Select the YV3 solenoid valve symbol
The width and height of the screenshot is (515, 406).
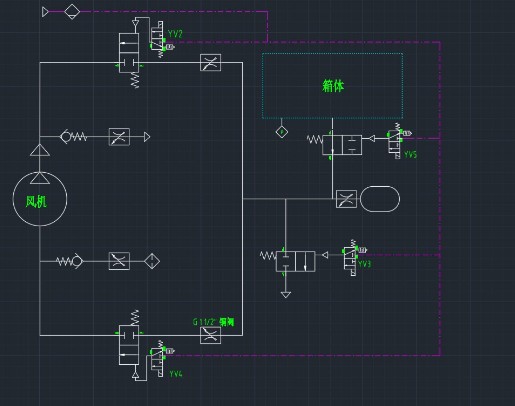[353, 257]
